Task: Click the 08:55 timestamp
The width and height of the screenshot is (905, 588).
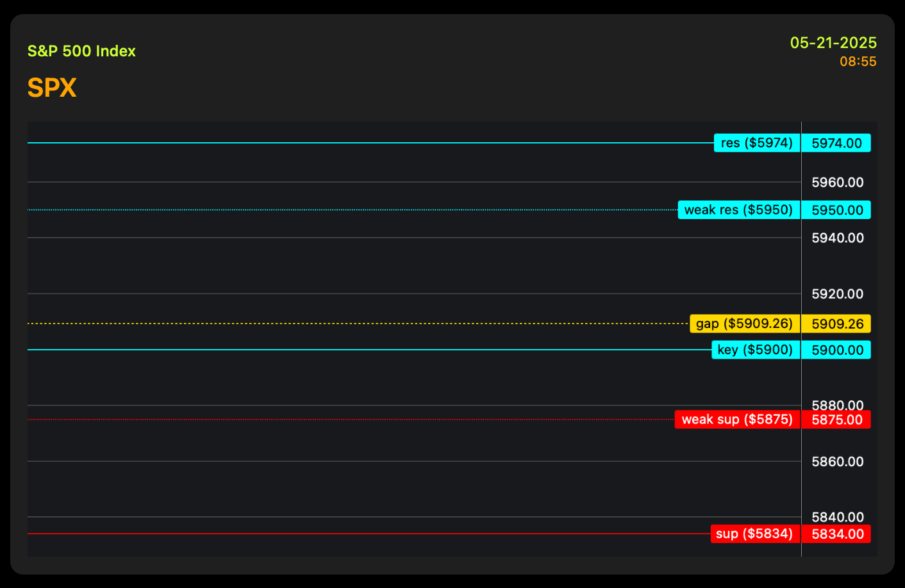Action: point(858,61)
